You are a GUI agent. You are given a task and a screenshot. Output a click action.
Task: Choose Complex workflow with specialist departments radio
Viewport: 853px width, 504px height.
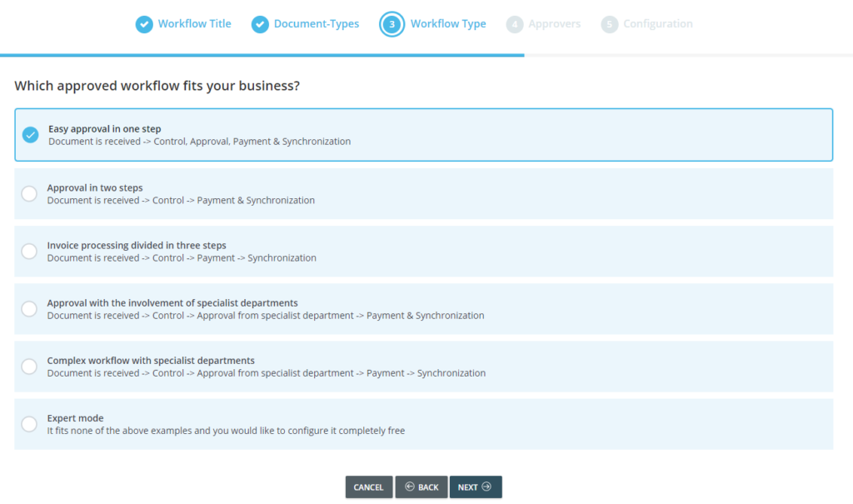(x=29, y=367)
